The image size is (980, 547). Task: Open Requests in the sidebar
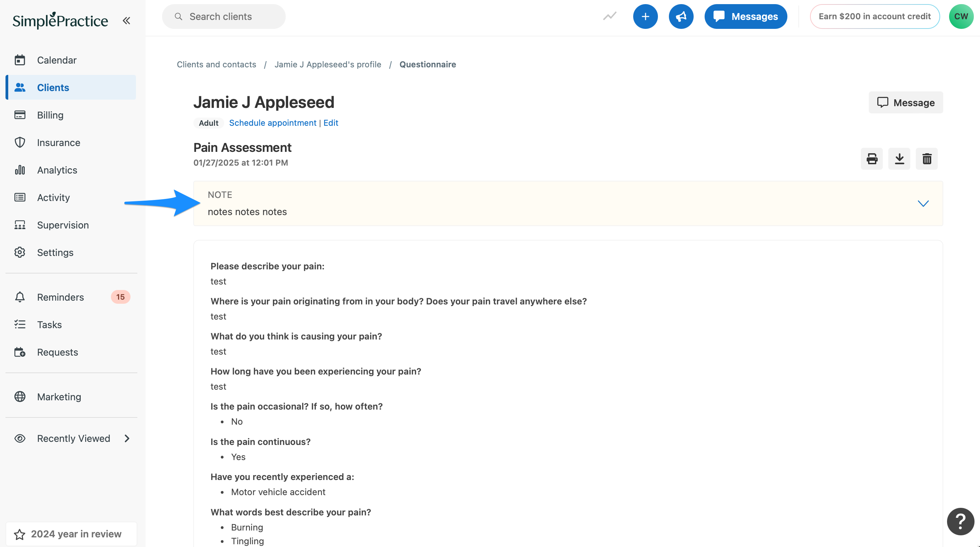pos(71,352)
